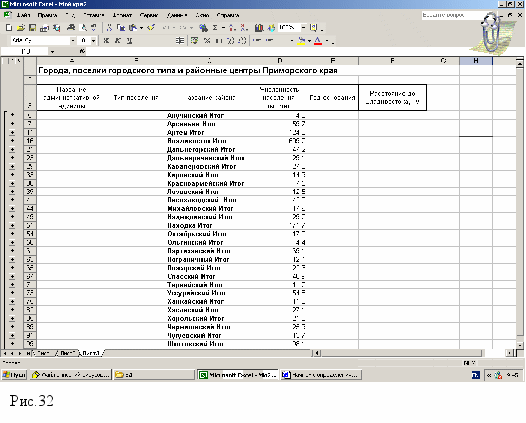Switch to the second sheet tab
The width and height of the screenshot is (526, 423).
tap(68, 353)
